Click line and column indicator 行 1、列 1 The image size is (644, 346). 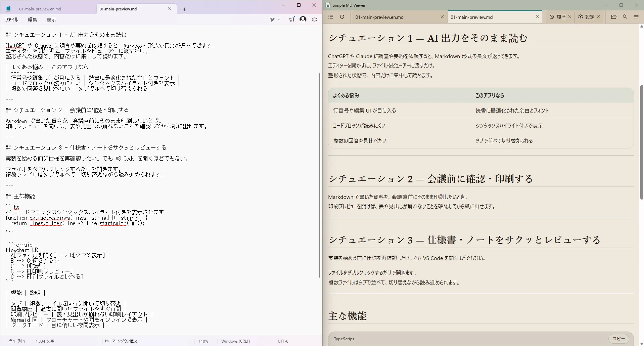[x=17, y=341]
